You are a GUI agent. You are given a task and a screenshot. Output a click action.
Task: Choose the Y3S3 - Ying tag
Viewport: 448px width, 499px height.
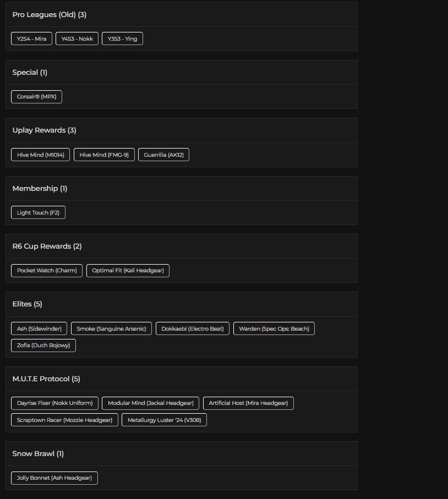pyautogui.click(x=122, y=39)
